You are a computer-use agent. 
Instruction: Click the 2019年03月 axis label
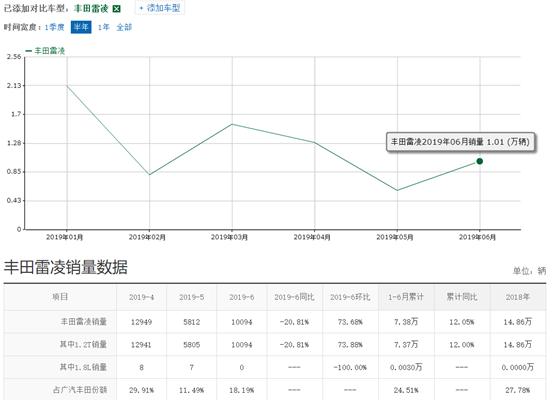pyautogui.click(x=229, y=237)
